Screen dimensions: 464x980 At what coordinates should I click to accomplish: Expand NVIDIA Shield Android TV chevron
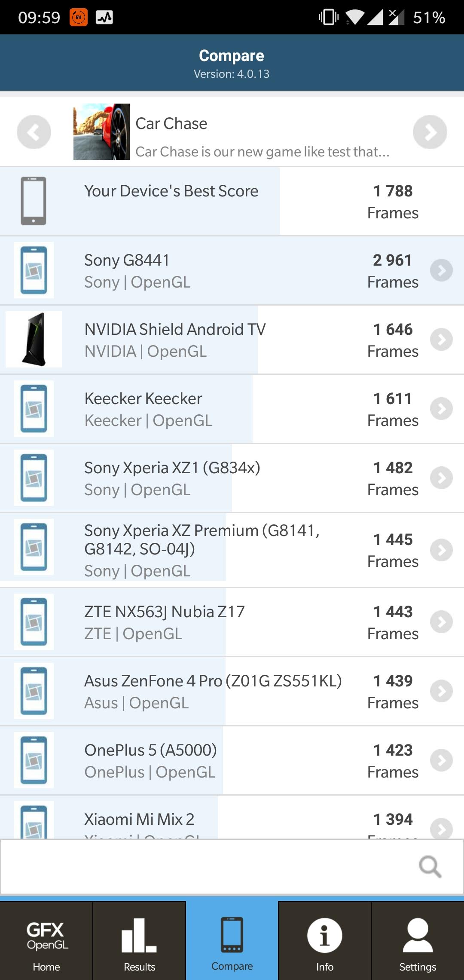pyautogui.click(x=441, y=340)
